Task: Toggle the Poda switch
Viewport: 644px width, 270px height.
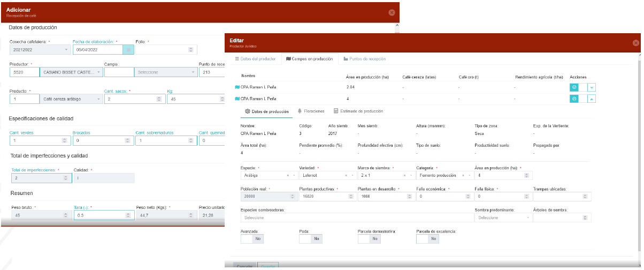Action: tap(310, 239)
